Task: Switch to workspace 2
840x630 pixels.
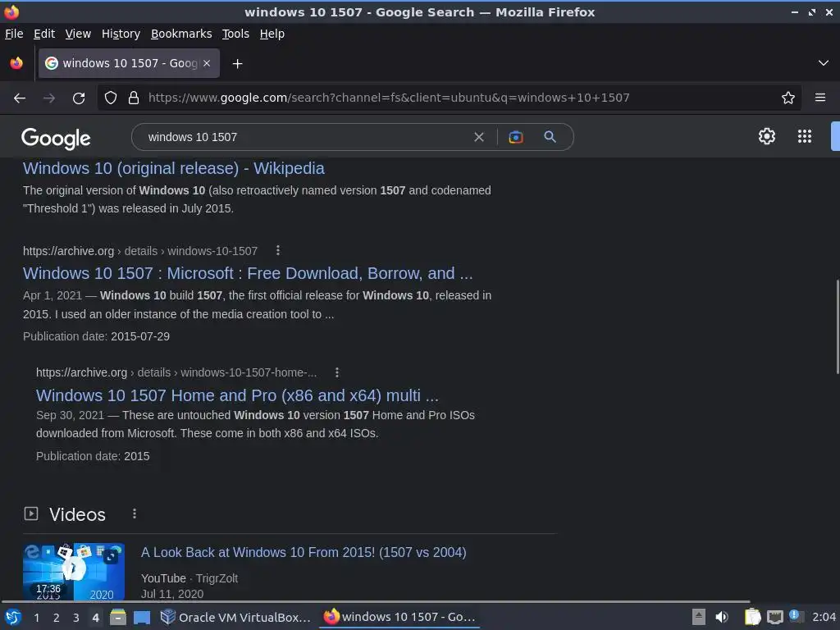Action: (57, 618)
